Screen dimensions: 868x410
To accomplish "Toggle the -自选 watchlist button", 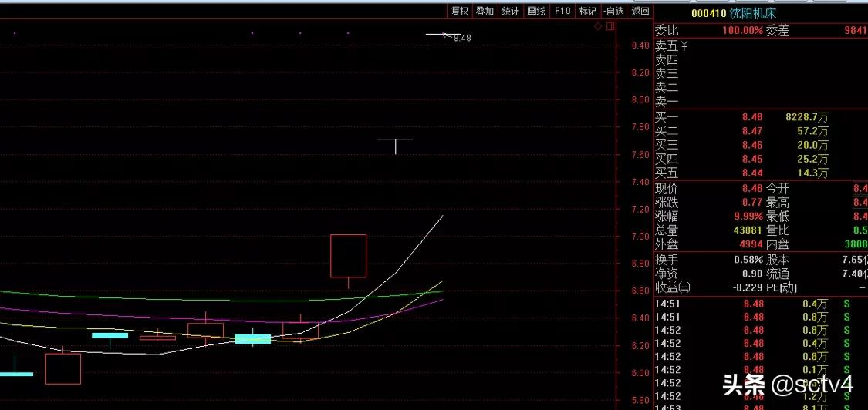I will point(614,11).
